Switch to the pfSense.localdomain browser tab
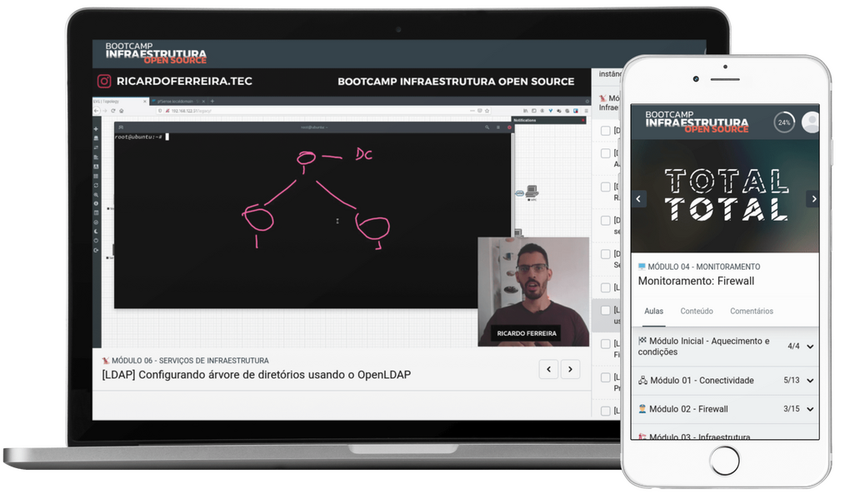Screen dimensions: 850x504 [x=177, y=102]
